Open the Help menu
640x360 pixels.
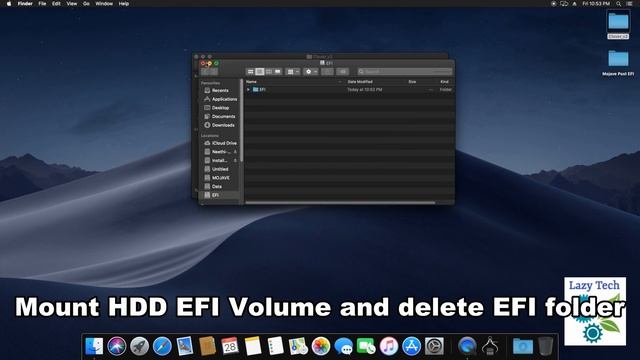[x=124, y=4]
